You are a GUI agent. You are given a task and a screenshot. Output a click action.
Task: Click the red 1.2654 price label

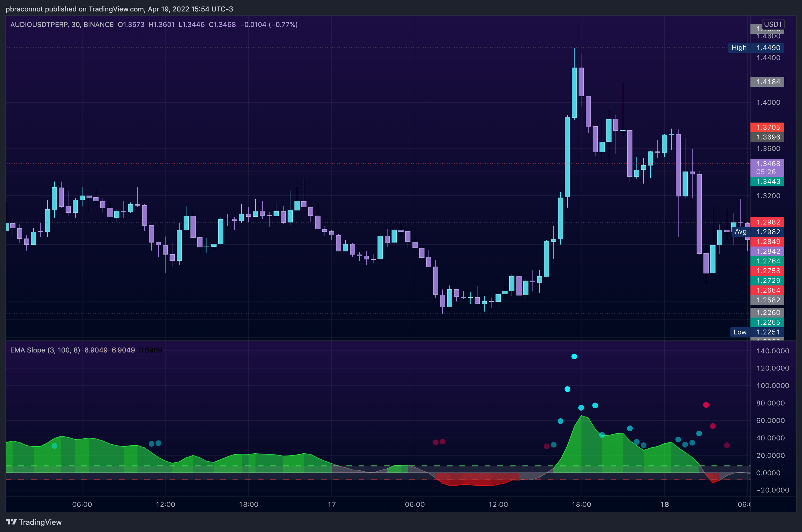[767, 290]
